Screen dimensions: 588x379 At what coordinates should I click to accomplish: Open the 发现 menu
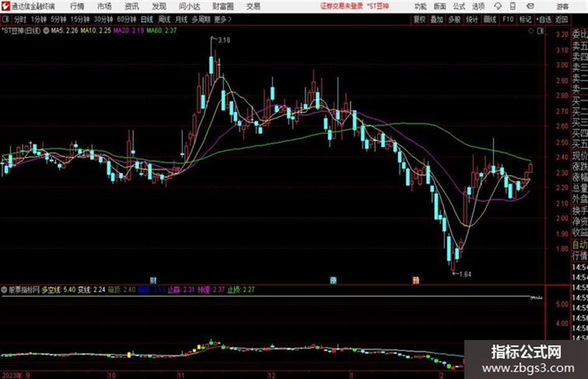click(x=159, y=6)
